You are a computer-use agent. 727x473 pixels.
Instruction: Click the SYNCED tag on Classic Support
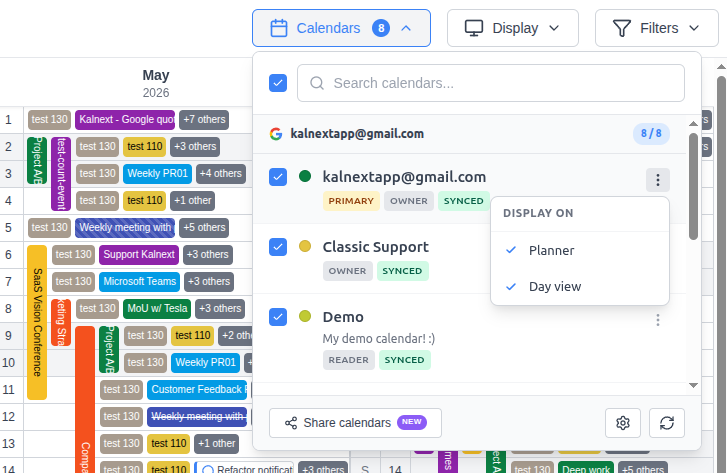tap(402, 271)
